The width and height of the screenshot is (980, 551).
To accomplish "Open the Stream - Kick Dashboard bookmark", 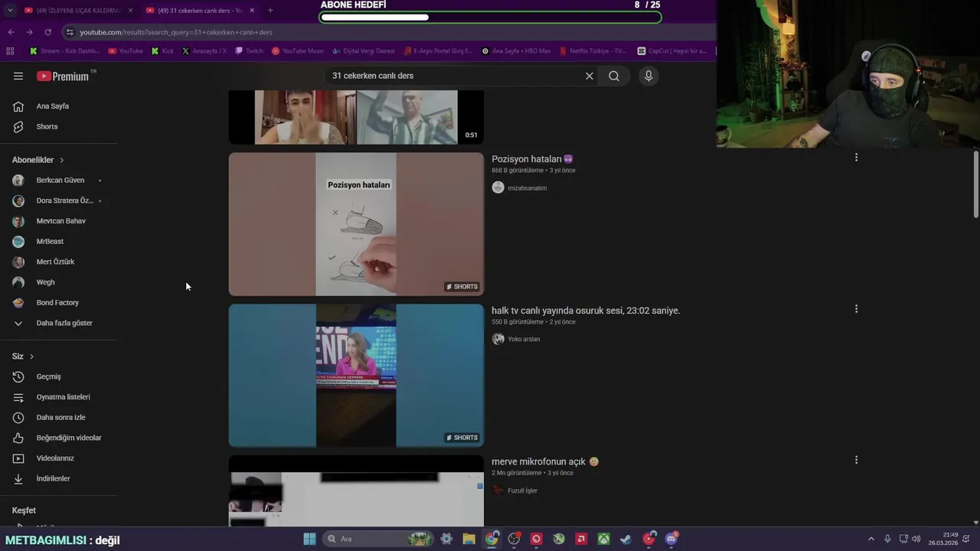I will pyautogui.click(x=65, y=51).
